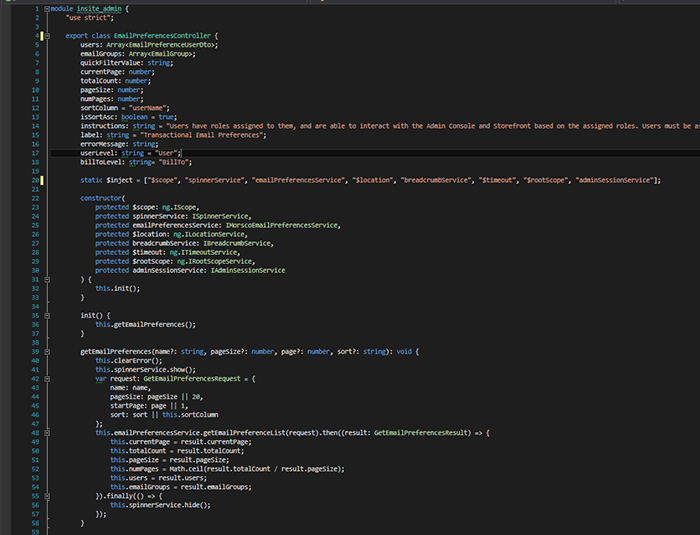The image size is (700, 535).
Task: Click the startPage property on line 45
Action: click(127, 406)
